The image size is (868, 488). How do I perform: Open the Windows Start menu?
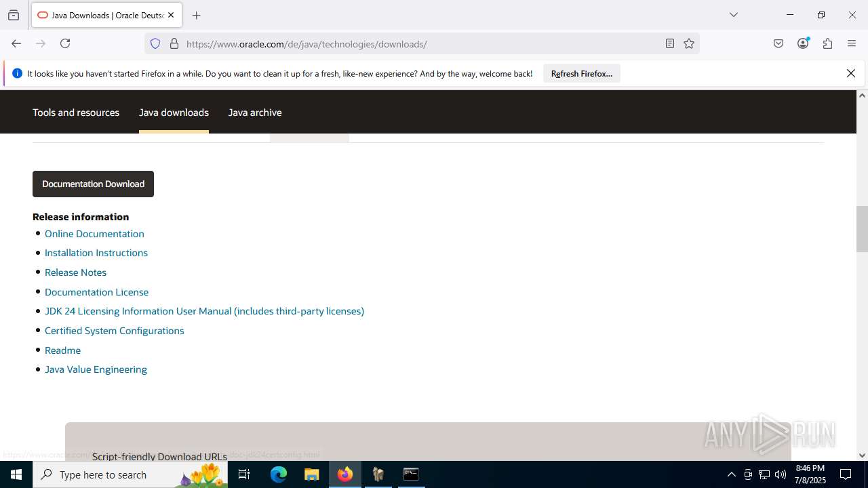coord(16,474)
